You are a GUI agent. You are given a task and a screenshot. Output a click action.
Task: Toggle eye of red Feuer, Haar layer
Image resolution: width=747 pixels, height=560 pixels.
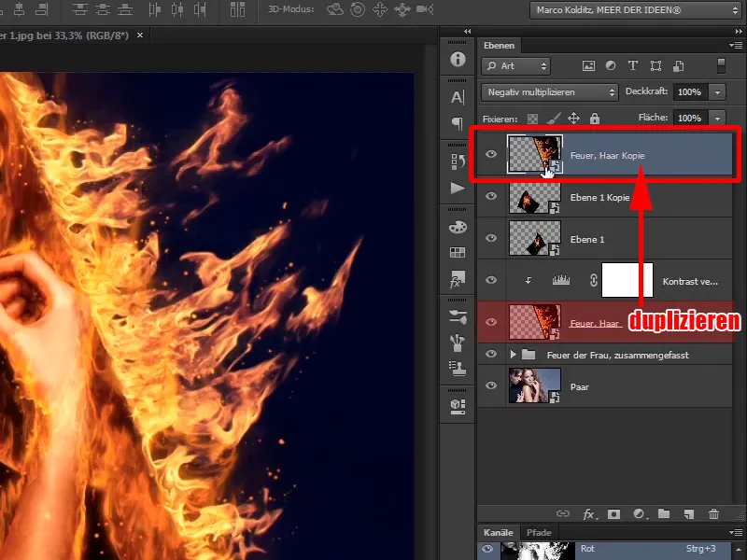491,322
